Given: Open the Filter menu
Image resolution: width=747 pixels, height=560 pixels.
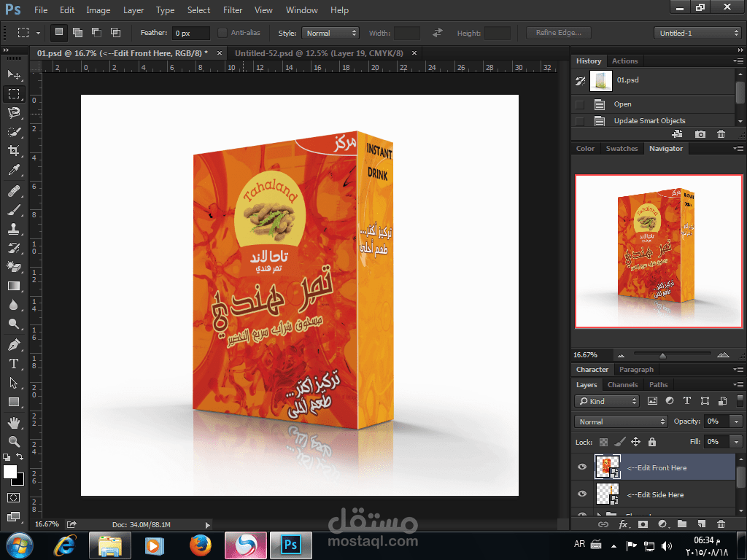Looking at the screenshot, I should tap(232, 9).
